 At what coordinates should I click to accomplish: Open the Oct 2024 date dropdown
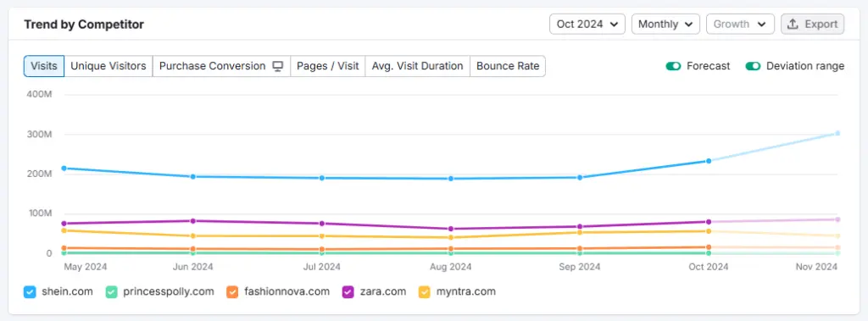[587, 24]
